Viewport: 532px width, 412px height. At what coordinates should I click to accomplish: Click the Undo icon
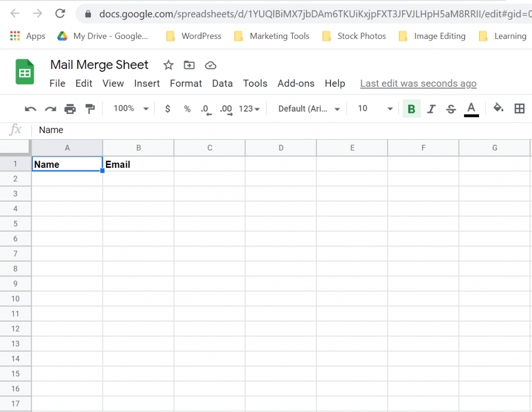pyautogui.click(x=30, y=109)
